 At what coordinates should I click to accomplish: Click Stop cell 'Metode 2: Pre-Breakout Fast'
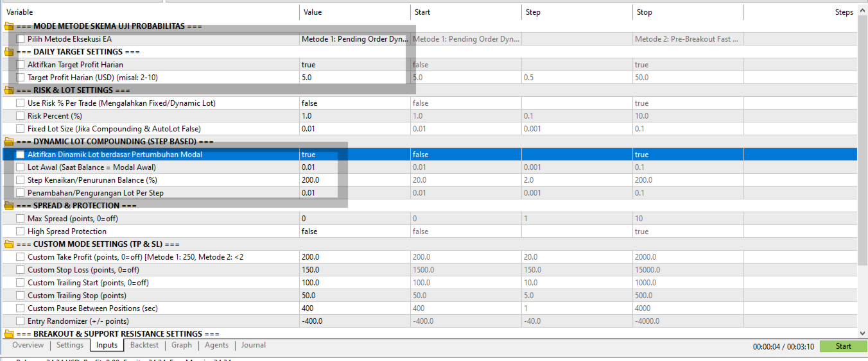pos(688,39)
